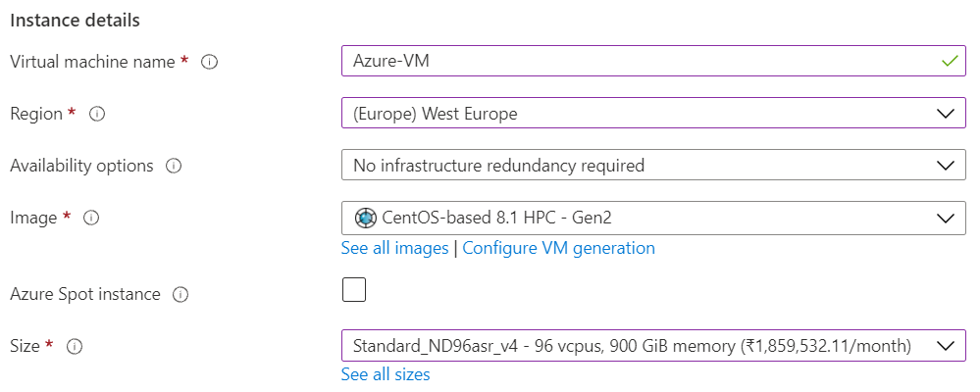Open the See all sizes link
The height and width of the screenshot is (392, 980).
[386, 374]
